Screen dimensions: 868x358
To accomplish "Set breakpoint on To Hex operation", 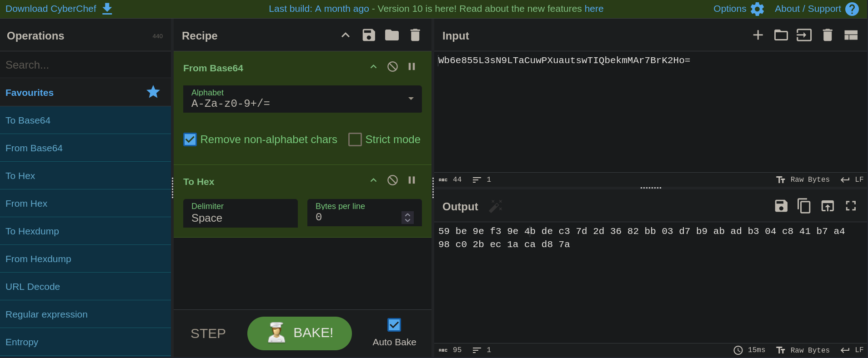I will [411, 180].
